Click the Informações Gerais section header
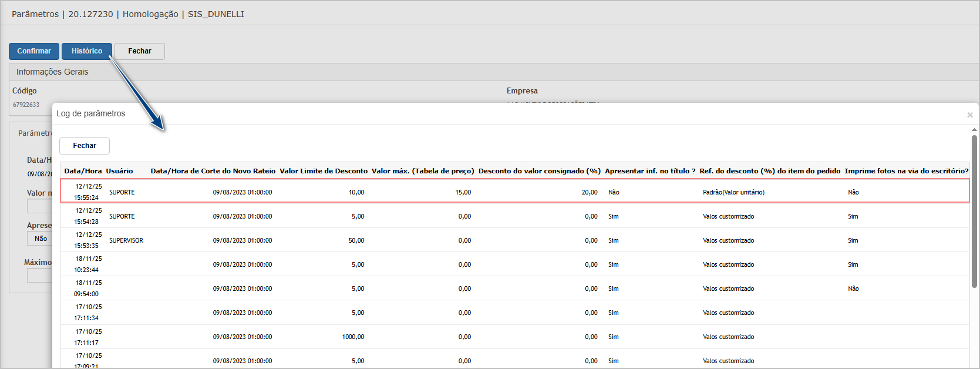 coord(52,72)
